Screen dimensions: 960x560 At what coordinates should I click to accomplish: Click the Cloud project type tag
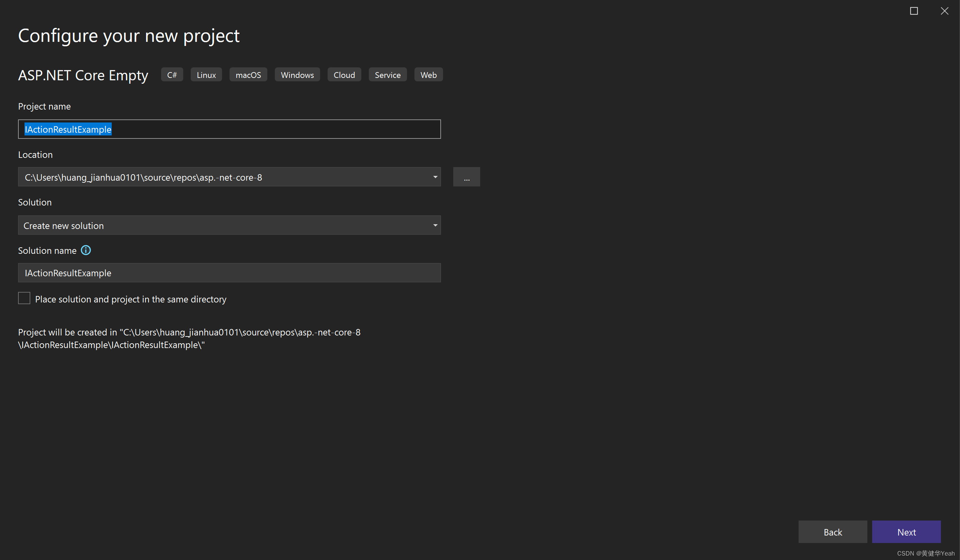pos(344,75)
